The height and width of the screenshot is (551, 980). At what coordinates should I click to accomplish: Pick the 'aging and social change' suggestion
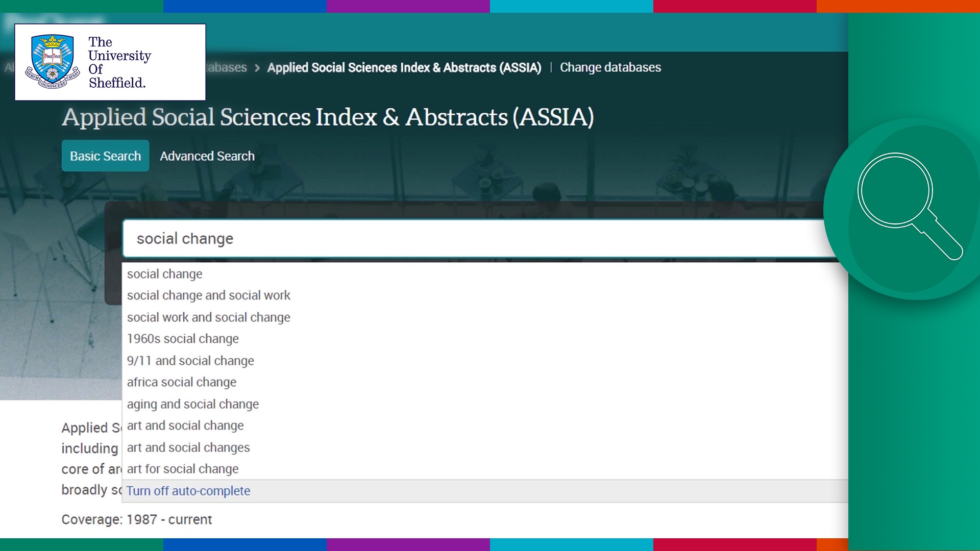[192, 404]
